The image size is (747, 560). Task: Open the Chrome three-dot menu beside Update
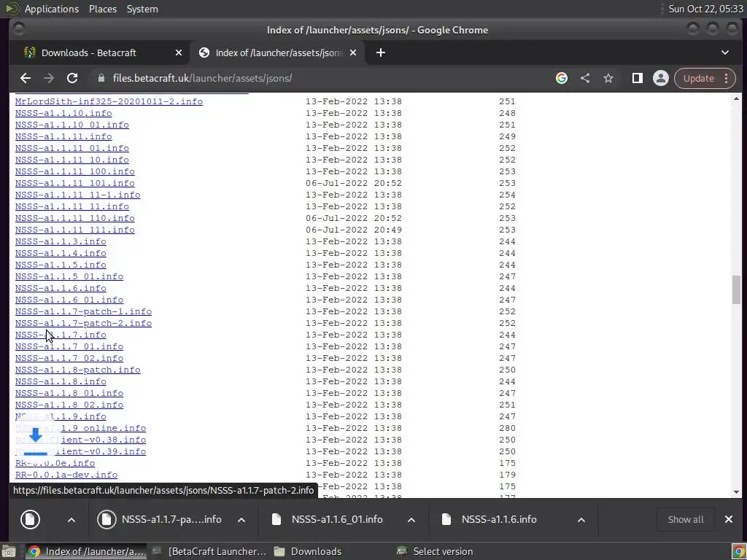coord(726,78)
